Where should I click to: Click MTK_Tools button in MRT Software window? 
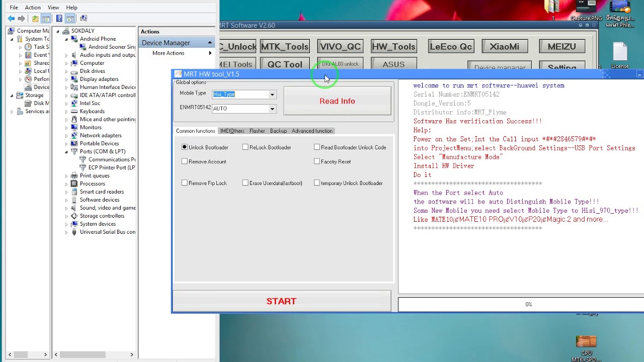click(285, 46)
